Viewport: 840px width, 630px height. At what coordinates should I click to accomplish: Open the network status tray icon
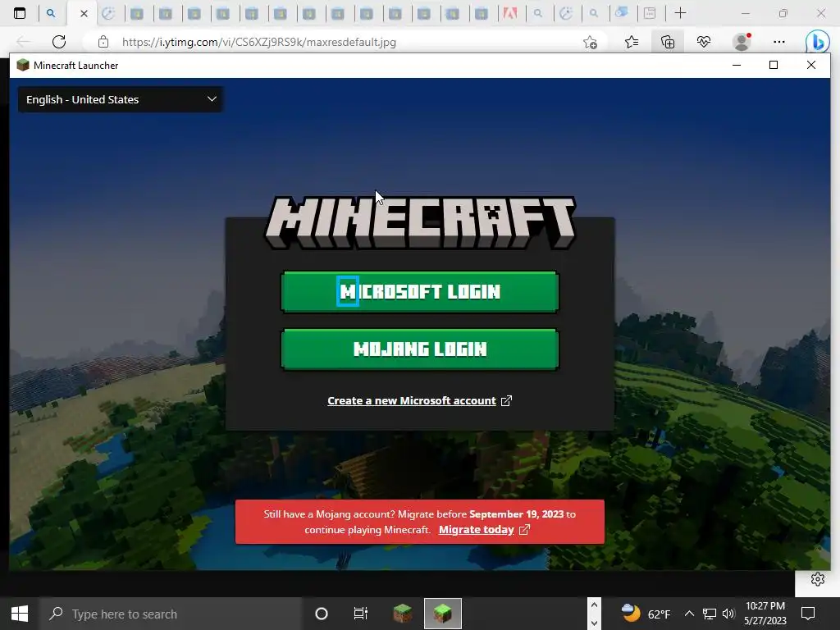pos(710,614)
